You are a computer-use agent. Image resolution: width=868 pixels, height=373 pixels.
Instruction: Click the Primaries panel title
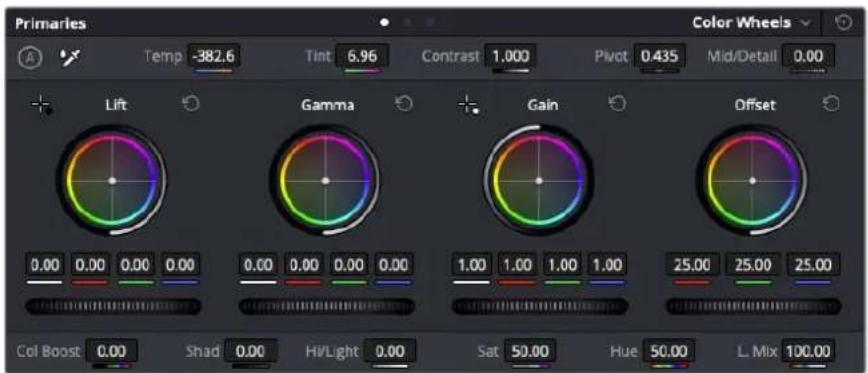[x=50, y=24]
